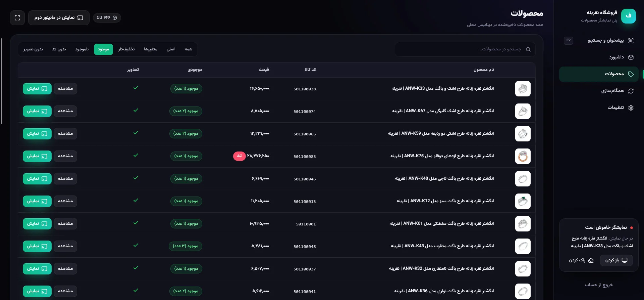This screenshot has width=644, height=300.
Task: Click the store logo ف icon
Action: tap(628, 16)
